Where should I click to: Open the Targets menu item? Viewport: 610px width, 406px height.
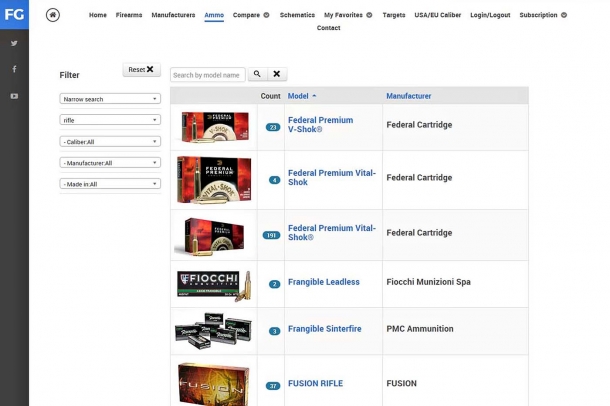[394, 15]
